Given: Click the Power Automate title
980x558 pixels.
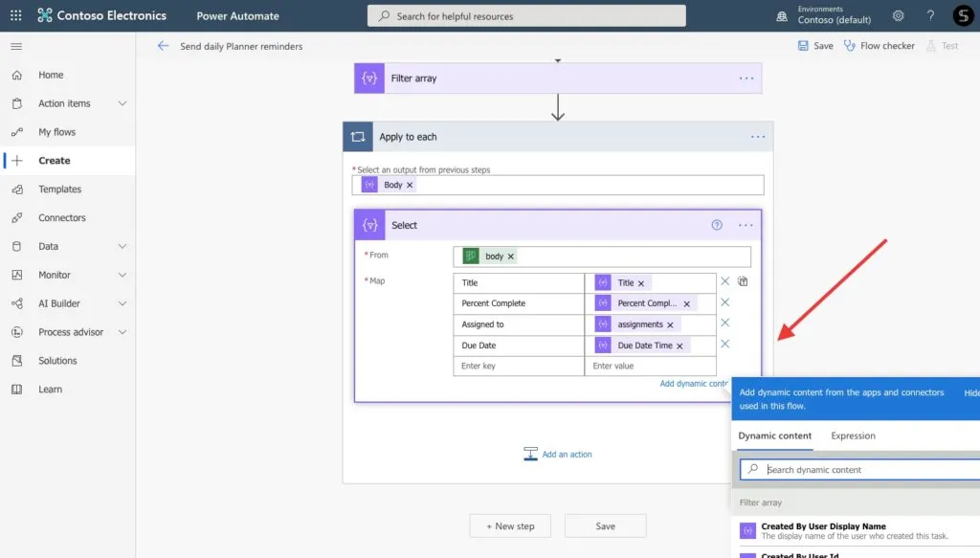Looking at the screenshot, I should pos(237,15).
